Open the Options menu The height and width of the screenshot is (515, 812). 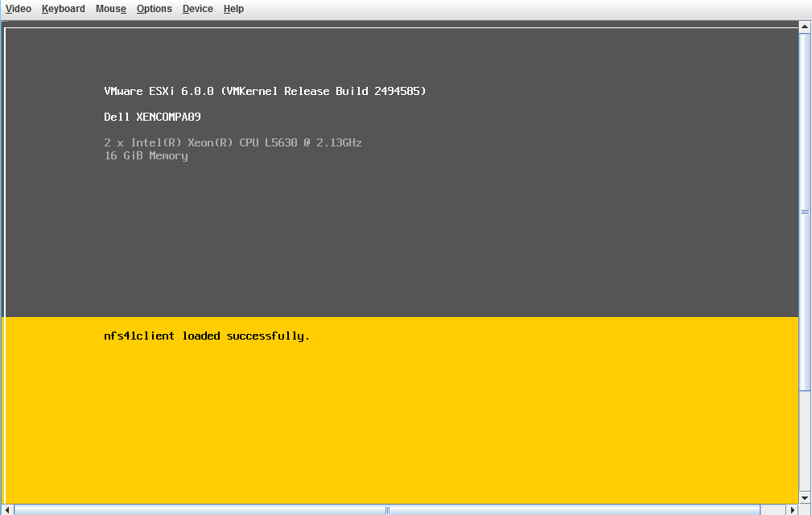155,9
